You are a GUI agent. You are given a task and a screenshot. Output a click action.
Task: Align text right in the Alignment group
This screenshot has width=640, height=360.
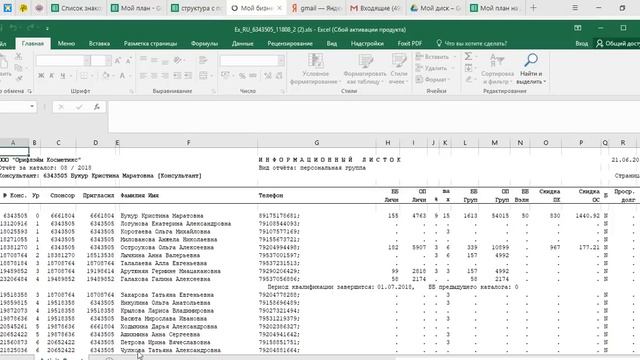(x=165, y=76)
